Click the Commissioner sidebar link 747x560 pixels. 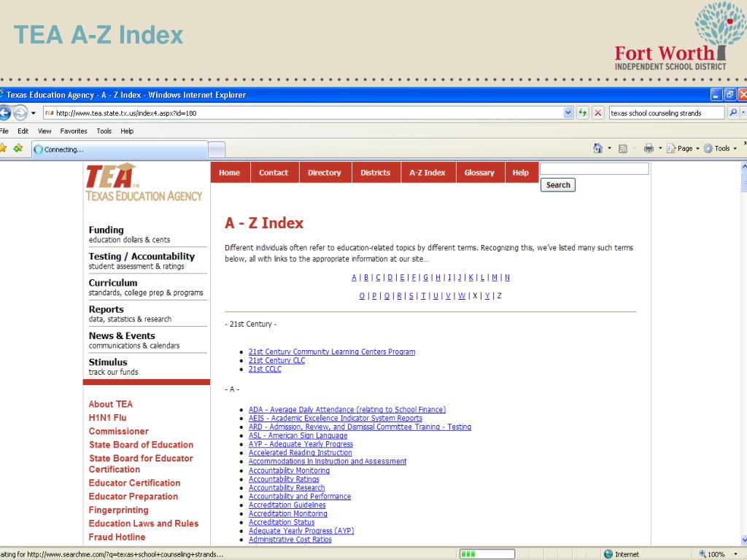tap(119, 431)
